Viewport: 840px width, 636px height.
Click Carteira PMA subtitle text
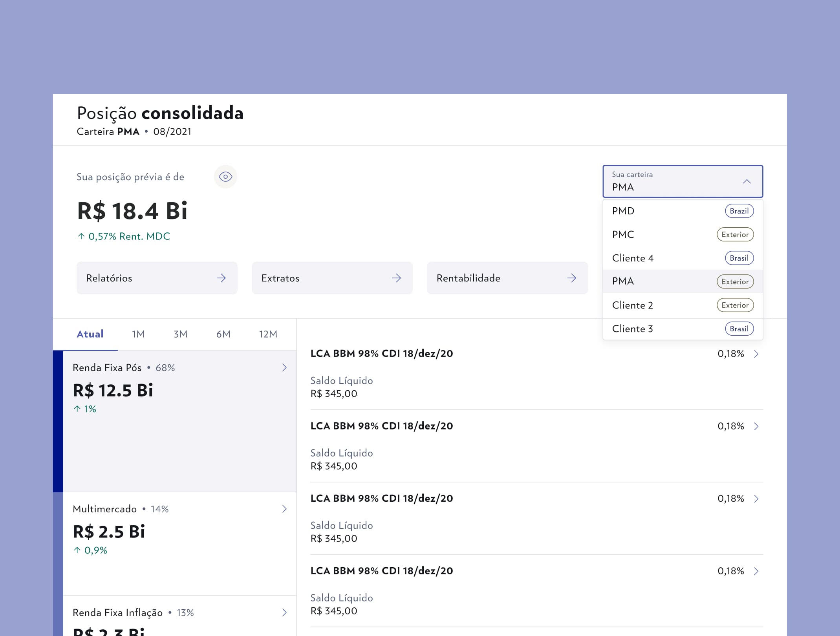[108, 132]
